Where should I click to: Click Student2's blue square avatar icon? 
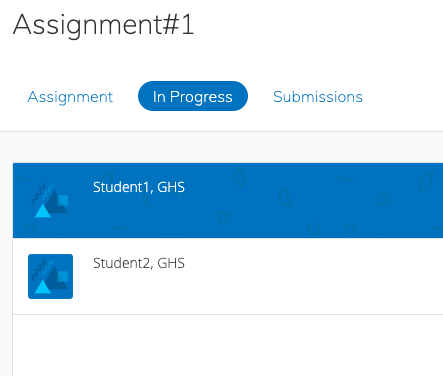click(50, 276)
